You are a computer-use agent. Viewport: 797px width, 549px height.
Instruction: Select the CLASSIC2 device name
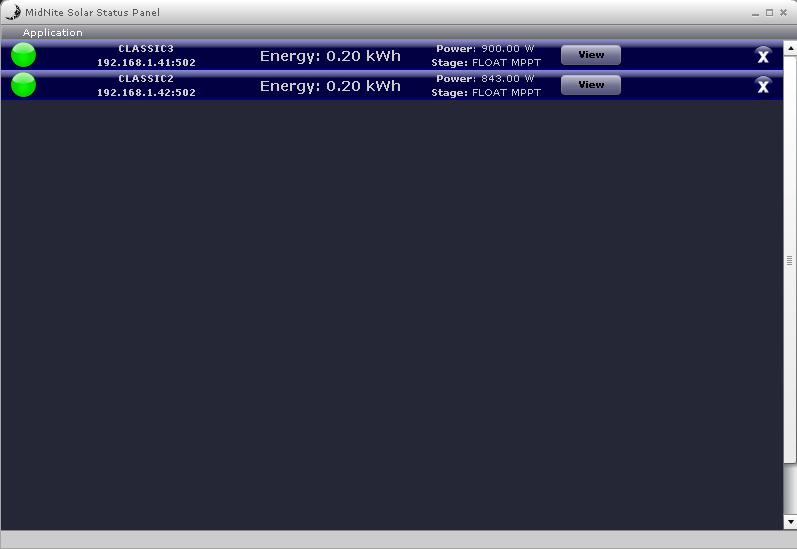tap(146, 79)
